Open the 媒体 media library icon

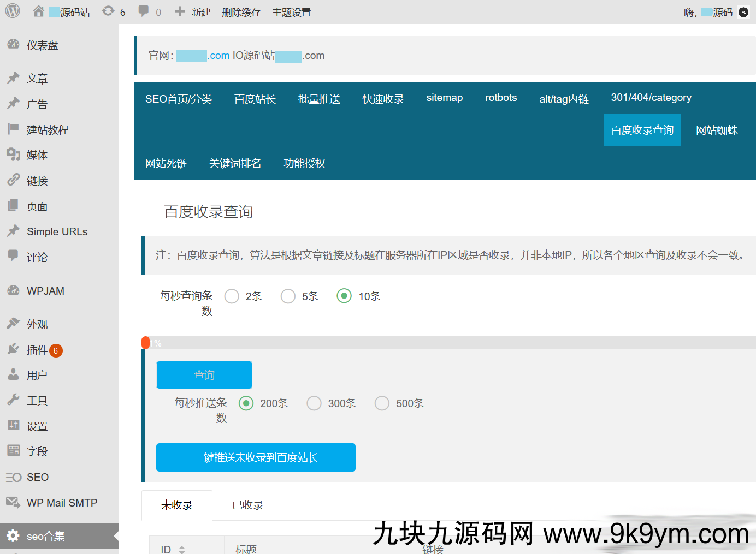click(14, 155)
